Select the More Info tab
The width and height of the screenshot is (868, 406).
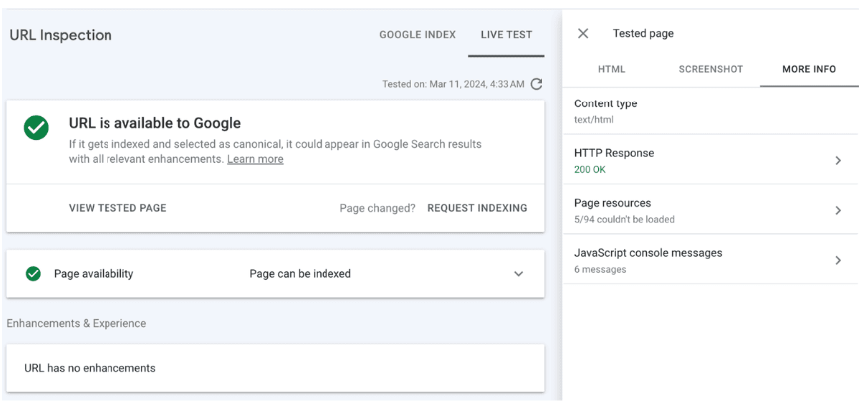click(809, 69)
